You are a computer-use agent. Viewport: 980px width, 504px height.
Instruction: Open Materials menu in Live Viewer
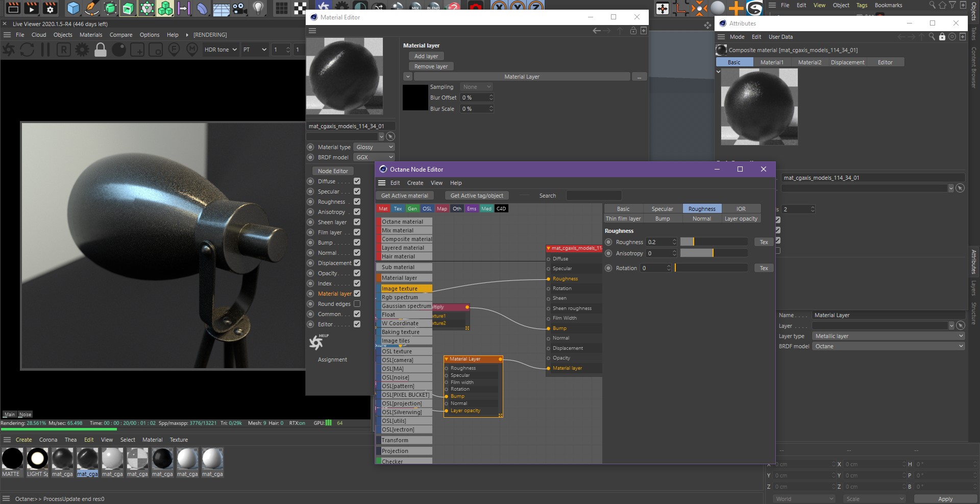[x=91, y=35]
